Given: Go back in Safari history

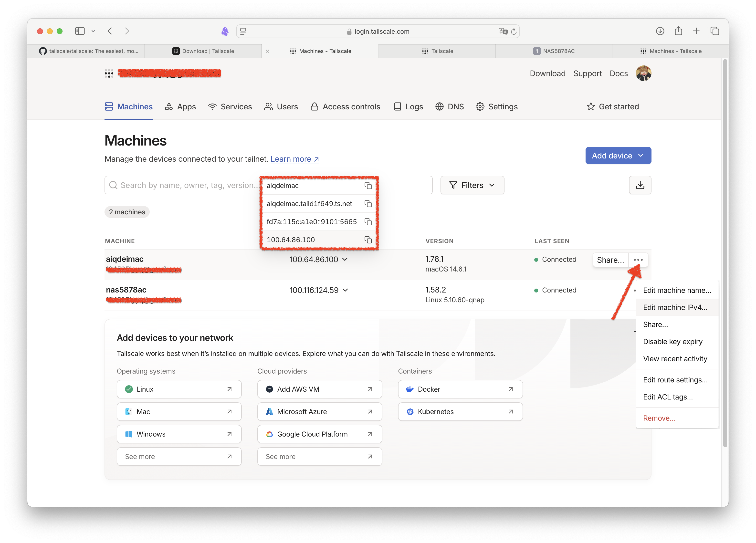Looking at the screenshot, I should click(110, 31).
